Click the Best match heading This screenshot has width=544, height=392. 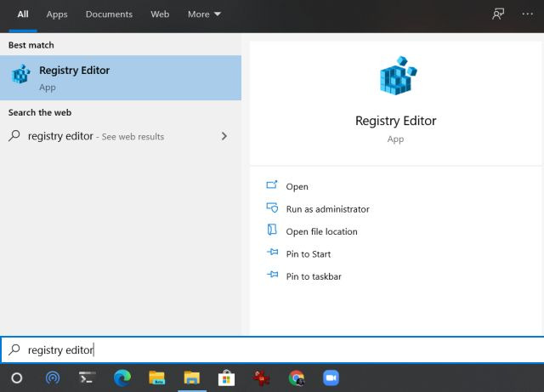(31, 45)
